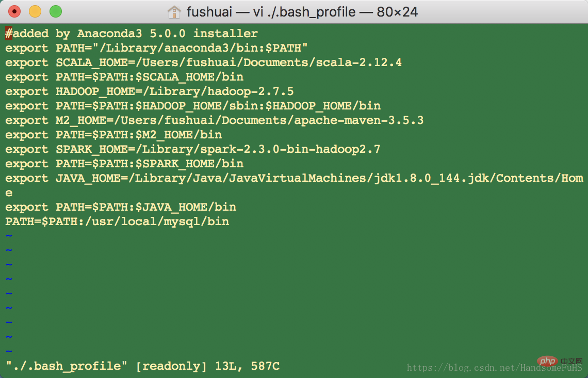Click the anaconda3/bin PATH export line

point(156,48)
